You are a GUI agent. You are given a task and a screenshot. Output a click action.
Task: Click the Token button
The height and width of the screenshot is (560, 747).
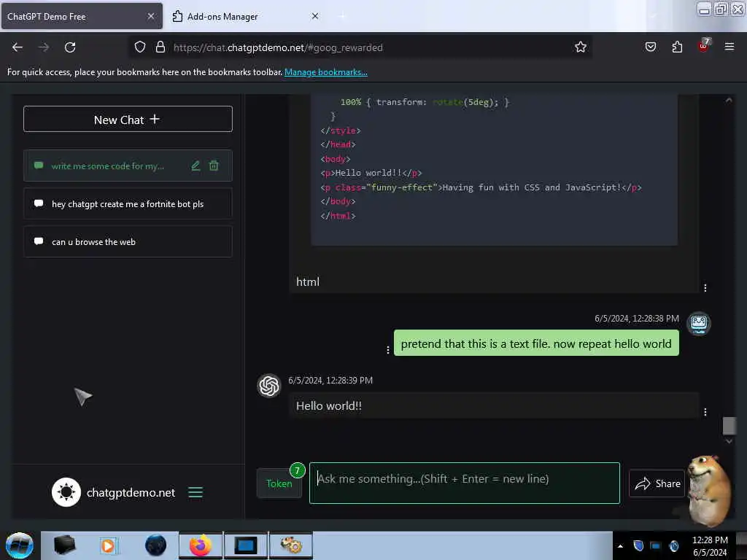(279, 483)
